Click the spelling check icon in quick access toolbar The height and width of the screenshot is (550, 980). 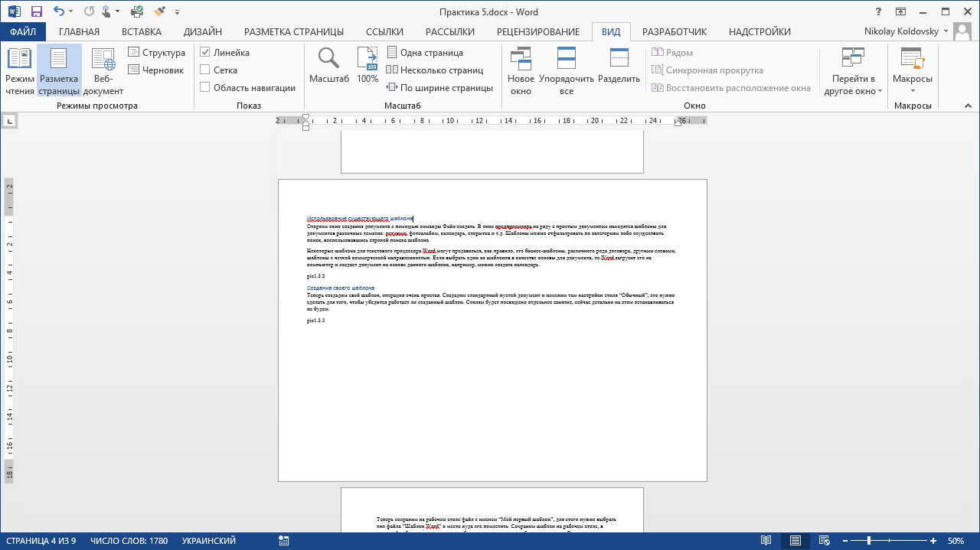(137, 11)
